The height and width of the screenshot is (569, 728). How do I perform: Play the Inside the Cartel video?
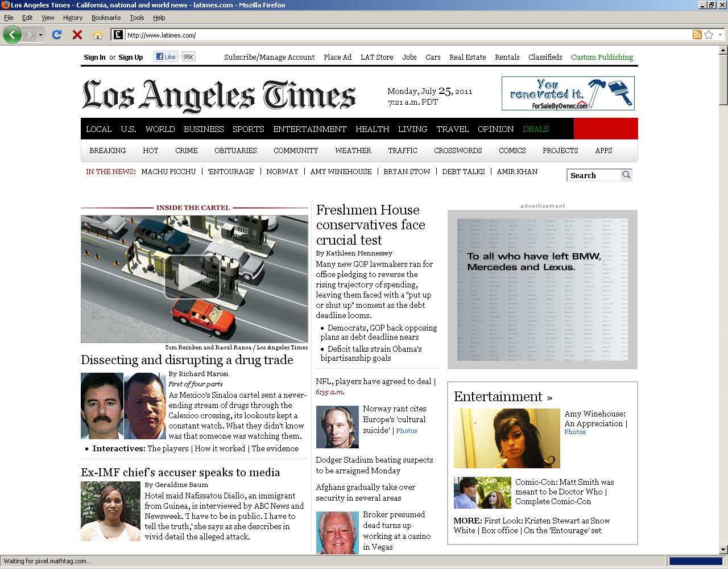click(x=192, y=277)
